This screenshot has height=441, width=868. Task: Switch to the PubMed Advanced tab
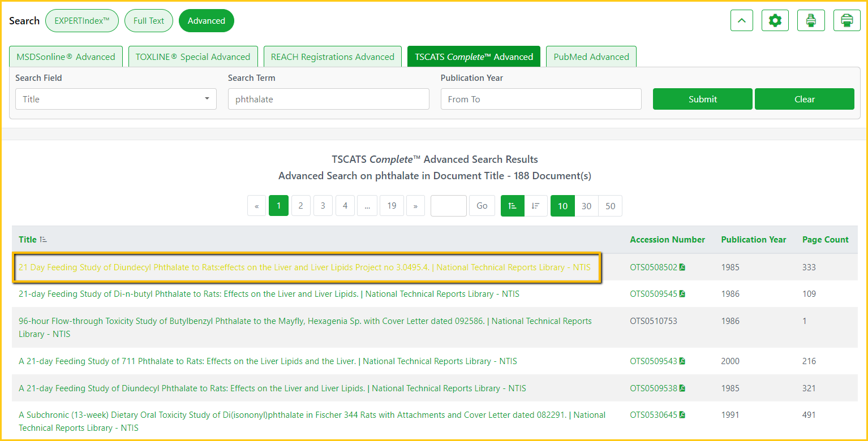pyautogui.click(x=591, y=57)
